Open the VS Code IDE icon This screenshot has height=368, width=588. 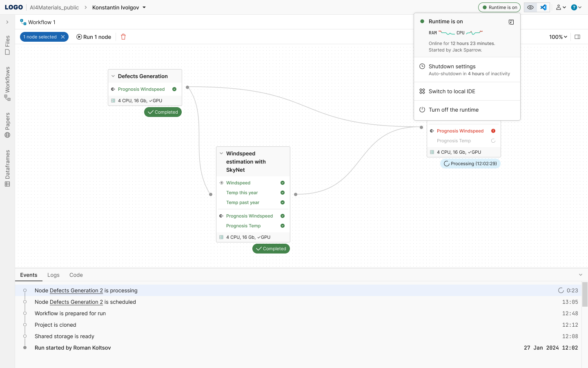[543, 7]
